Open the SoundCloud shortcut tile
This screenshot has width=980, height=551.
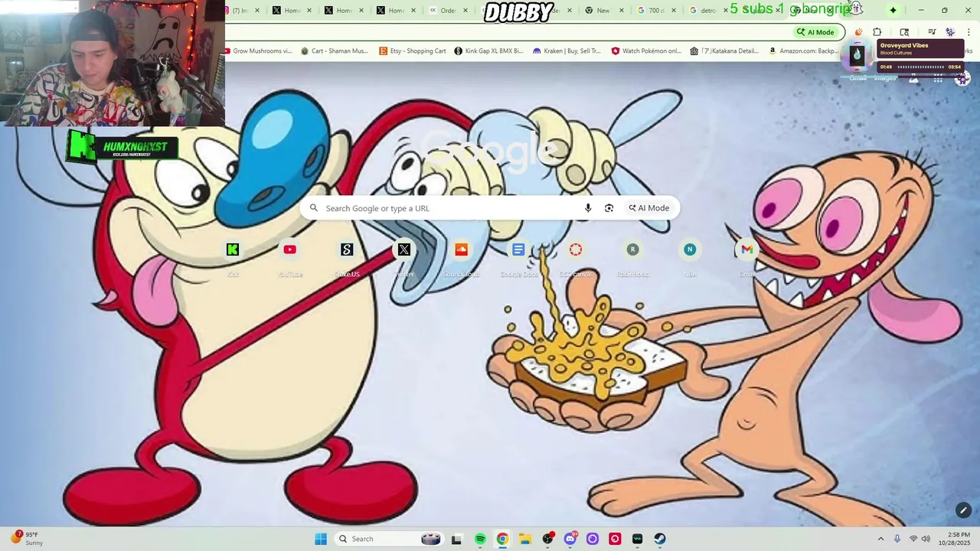click(461, 256)
